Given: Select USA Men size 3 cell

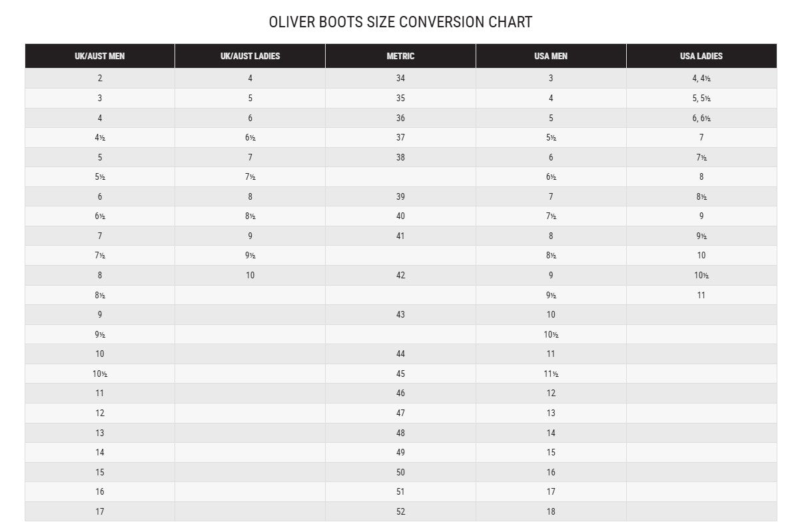Looking at the screenshot, I should pos(551,78).
